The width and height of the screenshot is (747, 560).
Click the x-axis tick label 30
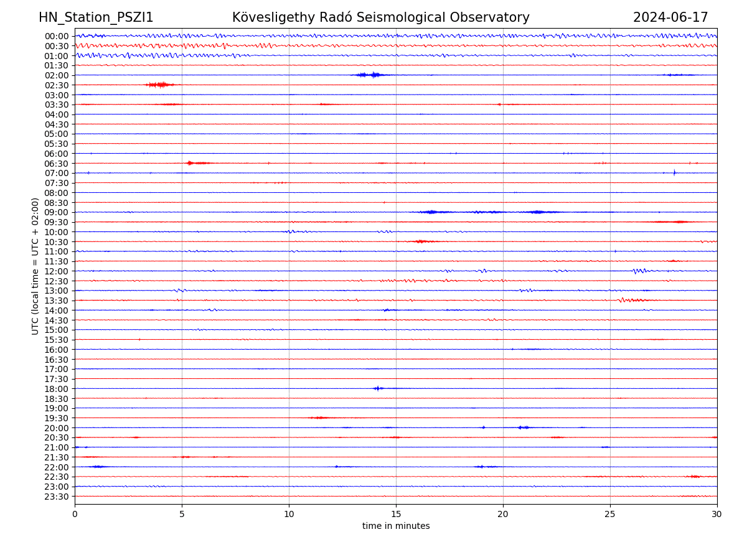(x=717, y=515)
